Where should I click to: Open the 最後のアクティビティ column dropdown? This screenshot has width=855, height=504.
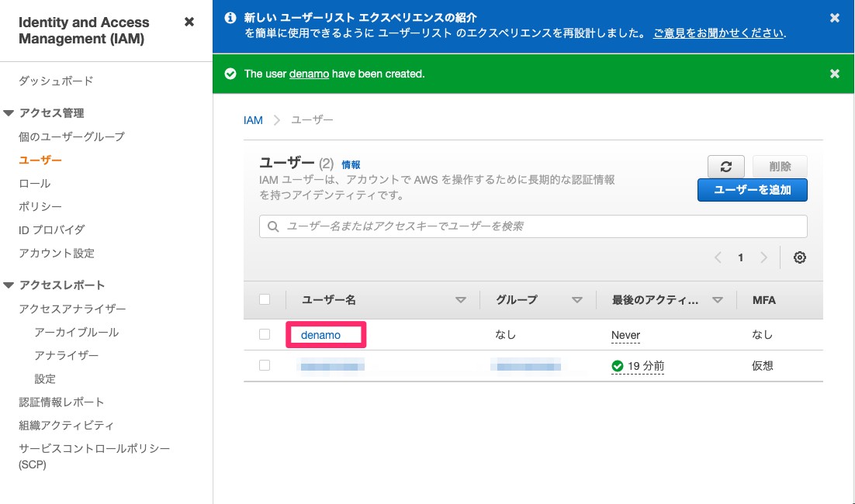coord(718,299)
